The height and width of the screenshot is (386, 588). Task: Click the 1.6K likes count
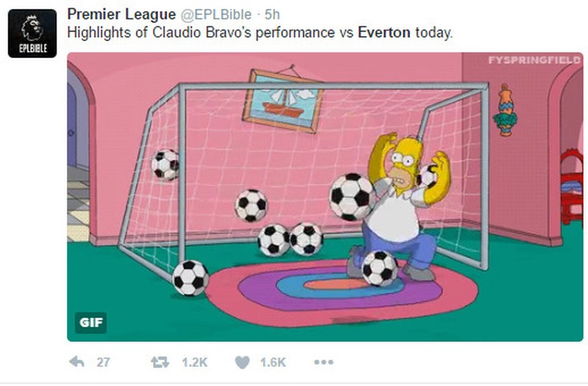(x=272, y=362)
